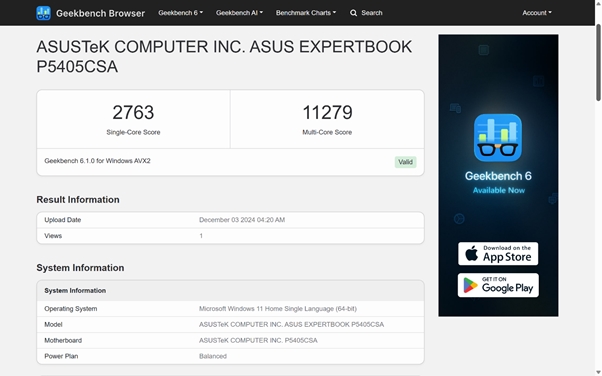The width and height of the screenshot is (602, 376).
Task: Click the Download on the App Store badge
Action: 498,253
